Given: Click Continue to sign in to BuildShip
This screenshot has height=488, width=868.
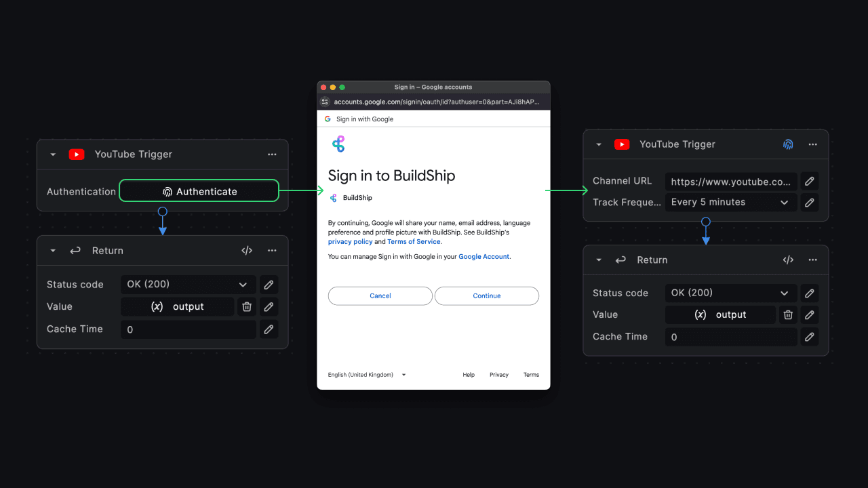Looking at the screenshot, I should coord(487,296).
